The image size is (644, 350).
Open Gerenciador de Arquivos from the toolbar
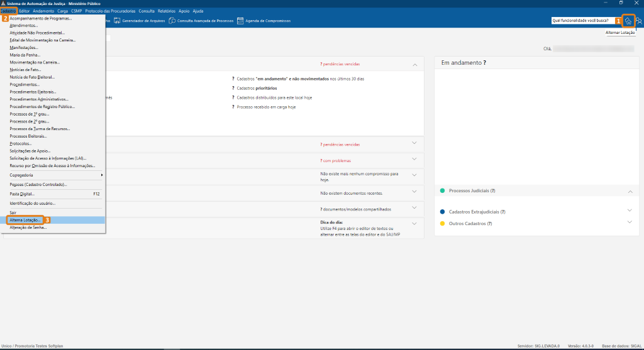[x=138, y=21]
